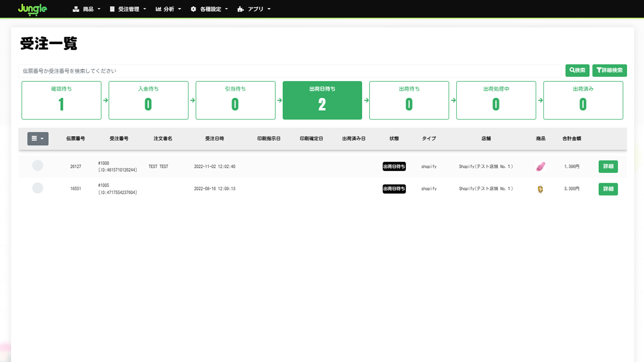Expand the 商品 menu
This screenshot has width=644, height=362.
[87, 9]
